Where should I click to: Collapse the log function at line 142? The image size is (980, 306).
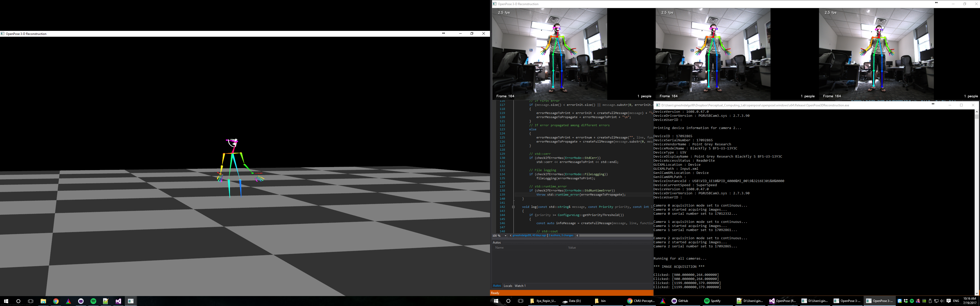513,207
